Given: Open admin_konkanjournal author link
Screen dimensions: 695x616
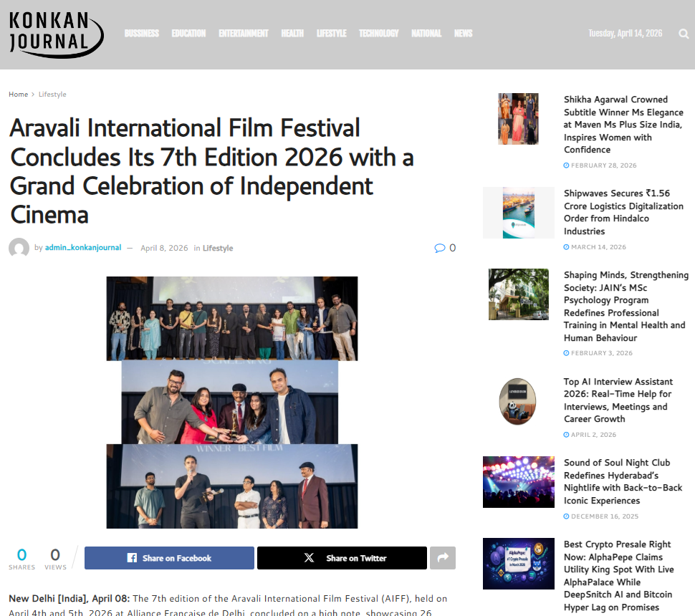Looking at the screenshot, I should coord(83,248).
